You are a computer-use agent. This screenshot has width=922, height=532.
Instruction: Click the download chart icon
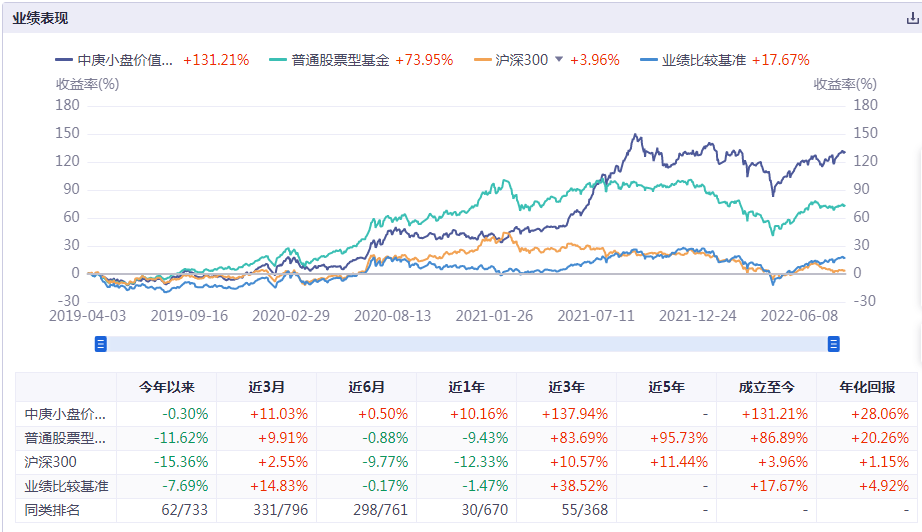(x=911, y=18)
